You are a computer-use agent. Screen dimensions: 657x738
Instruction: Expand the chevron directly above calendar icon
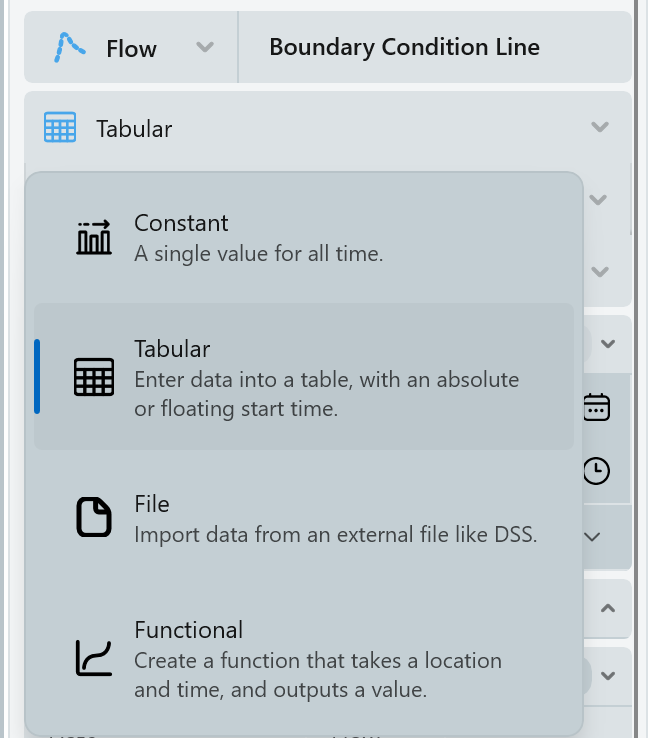pyautogui.click(x=607, y=344)
